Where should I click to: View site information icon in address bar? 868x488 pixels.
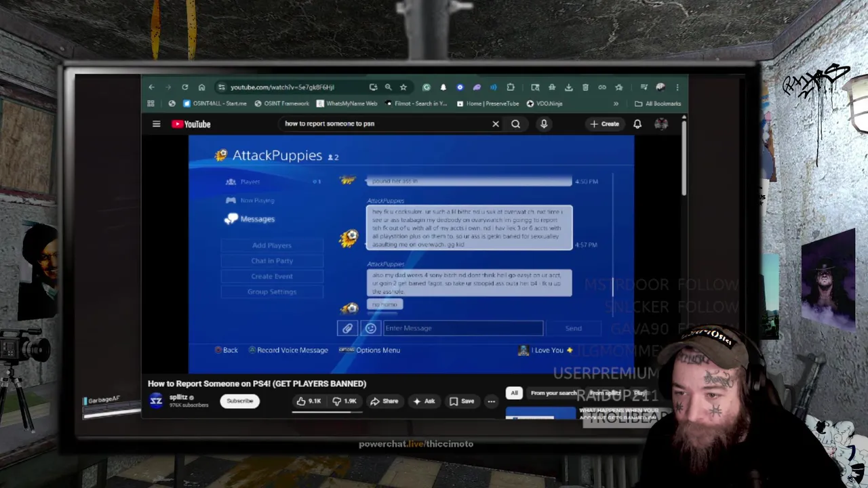click(221, 87)
